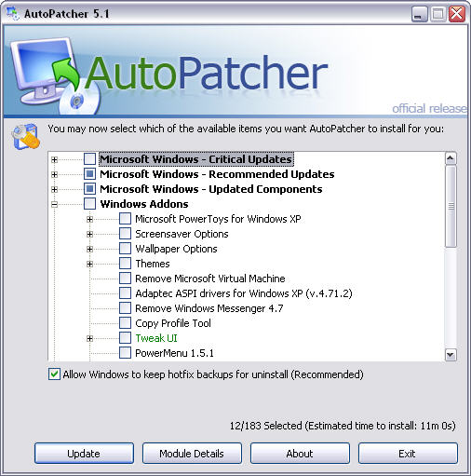Open Module Details

(x=192, y=454)
